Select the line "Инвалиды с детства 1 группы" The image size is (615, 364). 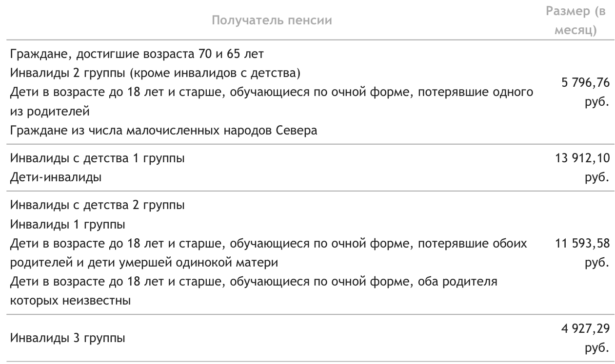coord(98,158)
